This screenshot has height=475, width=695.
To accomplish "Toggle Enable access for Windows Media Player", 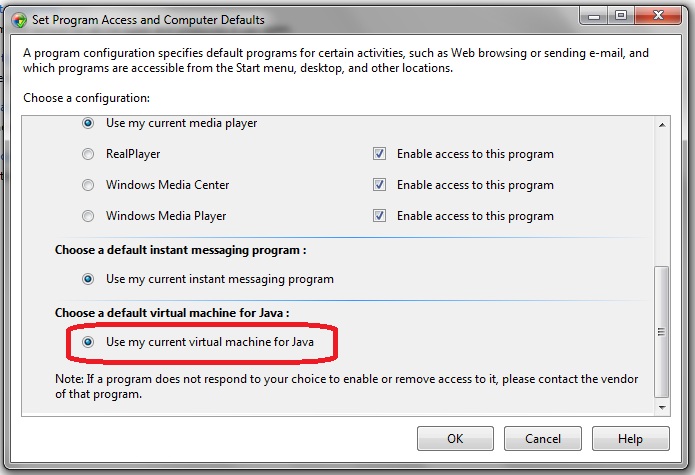I will click(379, 215).
